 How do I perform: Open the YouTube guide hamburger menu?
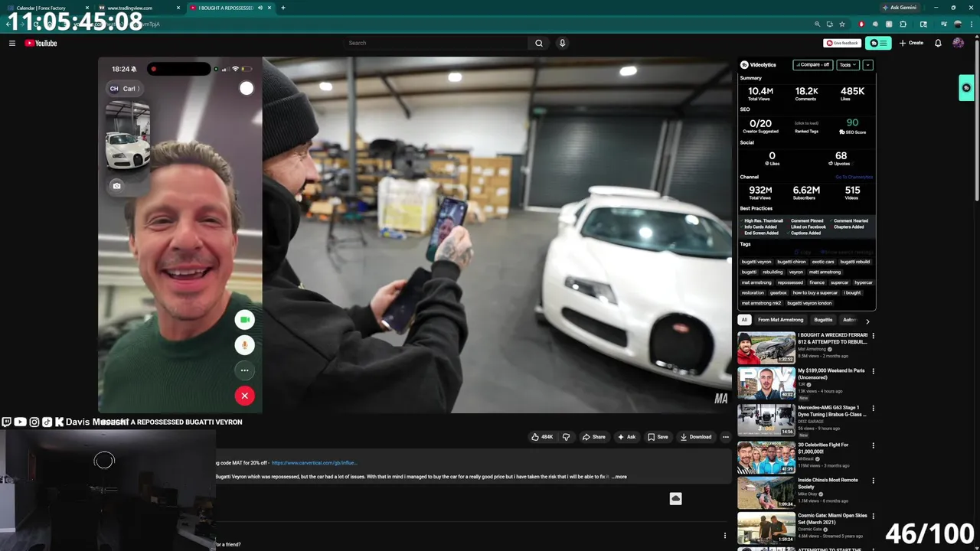point(12,44)
